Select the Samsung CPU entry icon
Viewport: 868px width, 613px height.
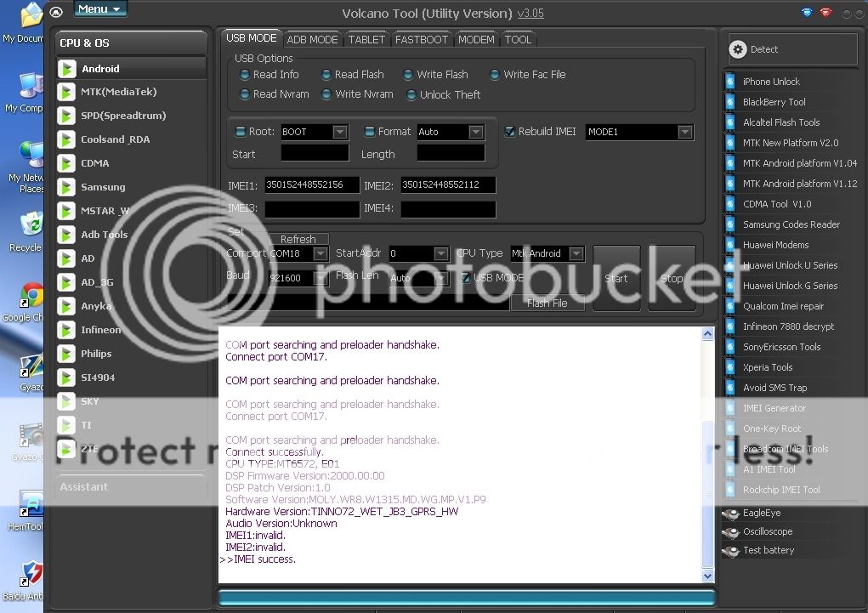(66, 187)
